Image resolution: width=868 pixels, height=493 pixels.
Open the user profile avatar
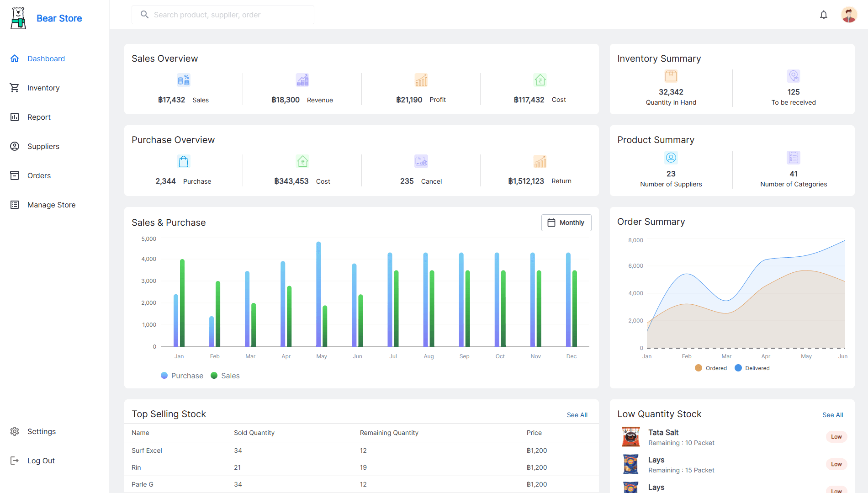click(849, 15)
